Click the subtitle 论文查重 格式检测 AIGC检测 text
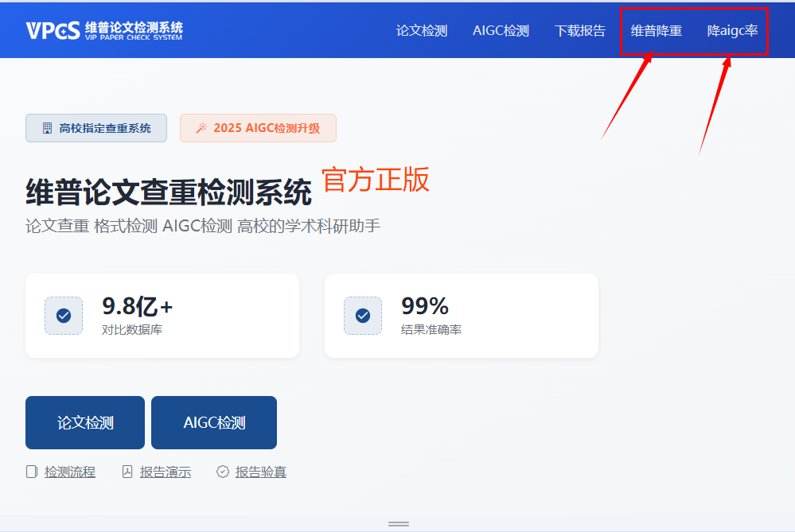Screen dimensions: 795x532 tap(203, 226)
